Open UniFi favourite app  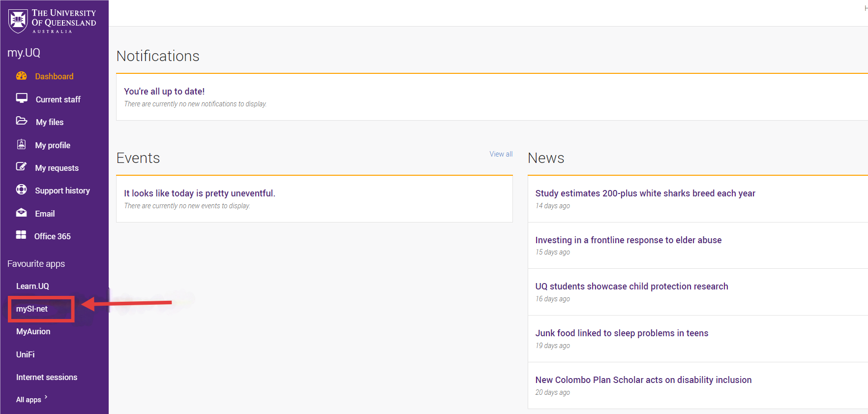click(x=25, y=354)
